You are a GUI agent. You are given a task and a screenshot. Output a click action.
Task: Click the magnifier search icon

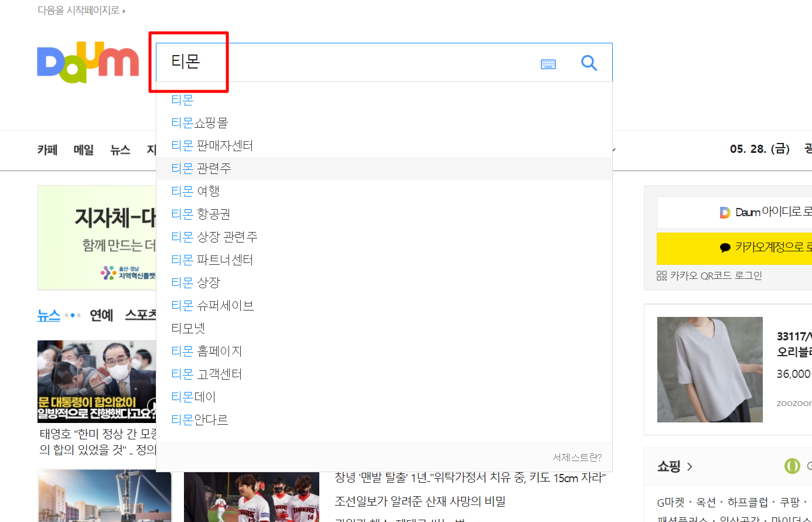pyautogui.click(x=589, y=63)
